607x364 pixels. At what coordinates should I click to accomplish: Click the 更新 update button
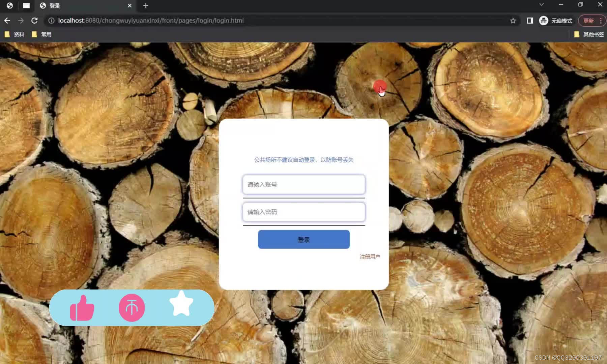click(592, 21)
